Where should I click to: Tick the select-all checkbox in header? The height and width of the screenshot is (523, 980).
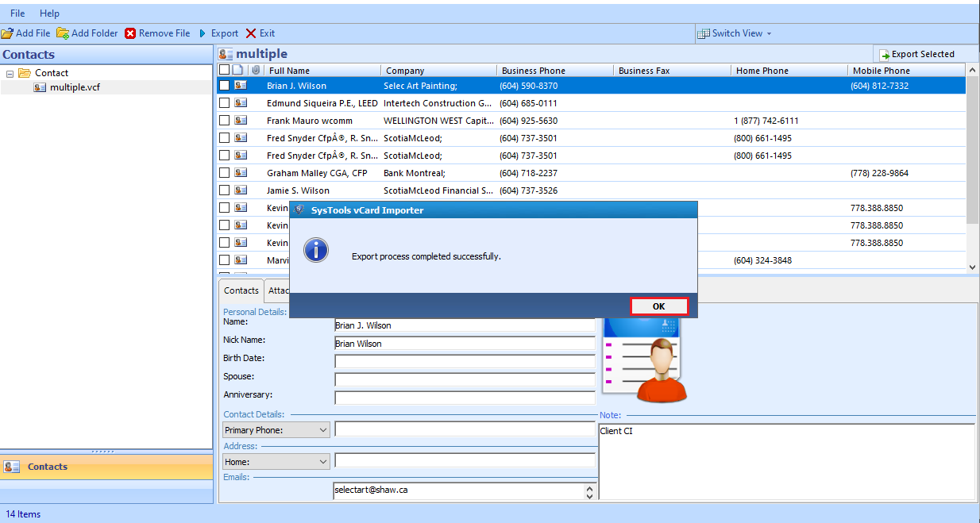[224, 71]
